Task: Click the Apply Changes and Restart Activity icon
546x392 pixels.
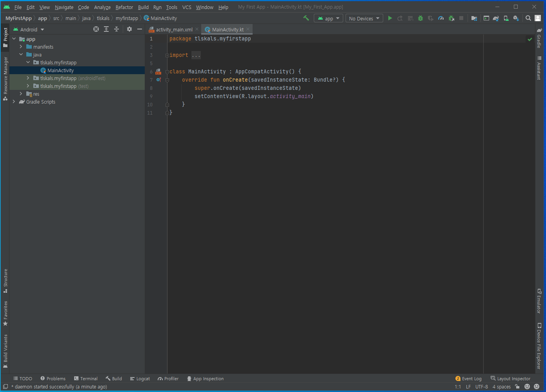Action: [400, 18]
